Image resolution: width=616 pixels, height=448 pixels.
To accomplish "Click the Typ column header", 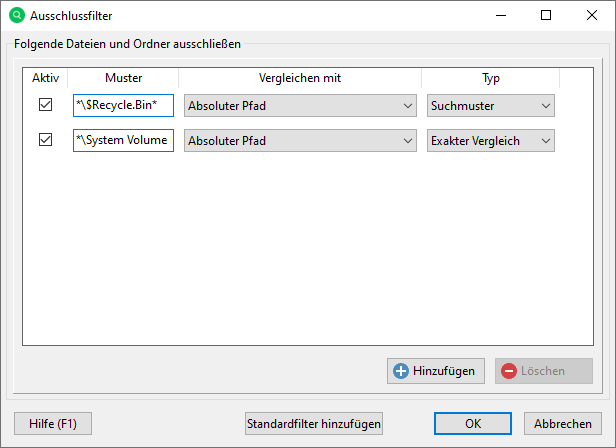I will 491,78.
